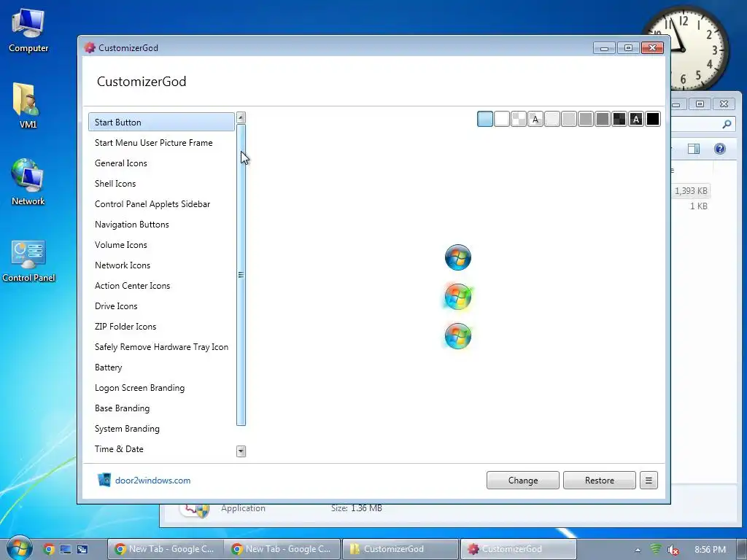This screenshot has width=747, height=560.
Task: Pick Volume Icons from the list
Action: coord(161,245)
